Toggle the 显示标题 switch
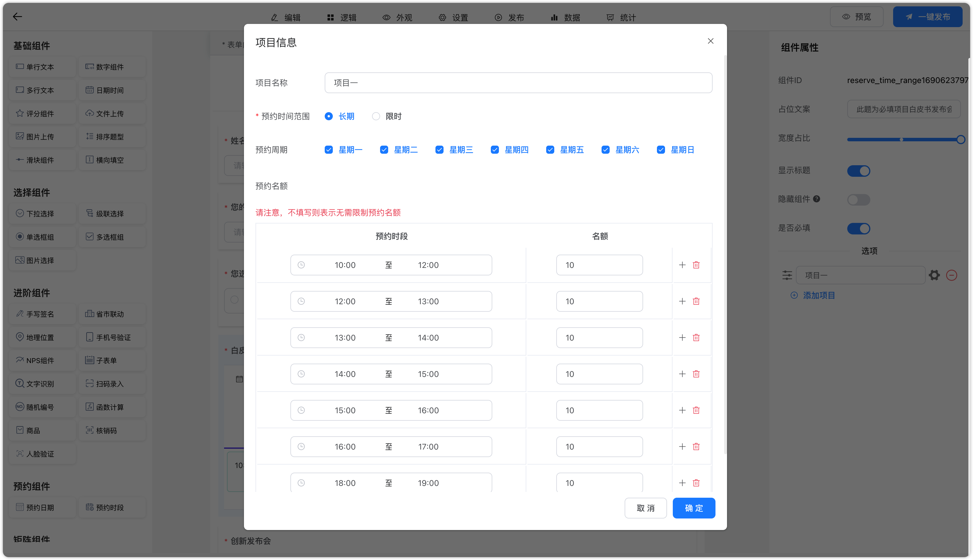Image resolution: width=973 pixels, height=560 pixels. tap(859, 171)
